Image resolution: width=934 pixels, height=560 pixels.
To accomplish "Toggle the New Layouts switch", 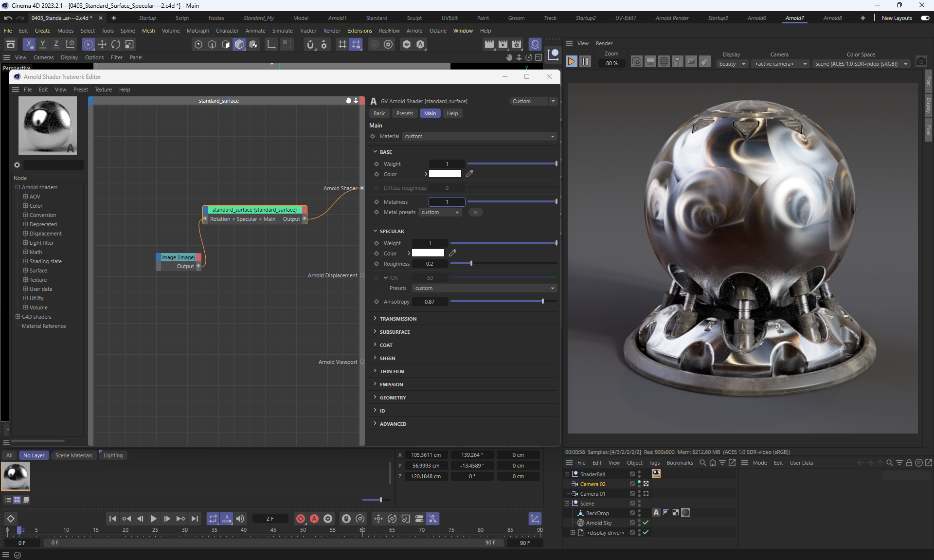I will (925, 18).
